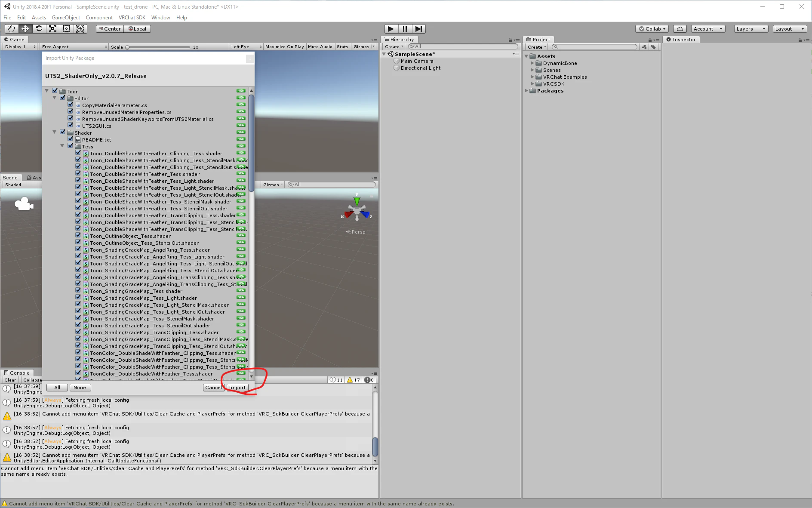Open the Account dropdown
This screenshot has width=812, height=508.
pyautogui.click(x=708, y=29)
